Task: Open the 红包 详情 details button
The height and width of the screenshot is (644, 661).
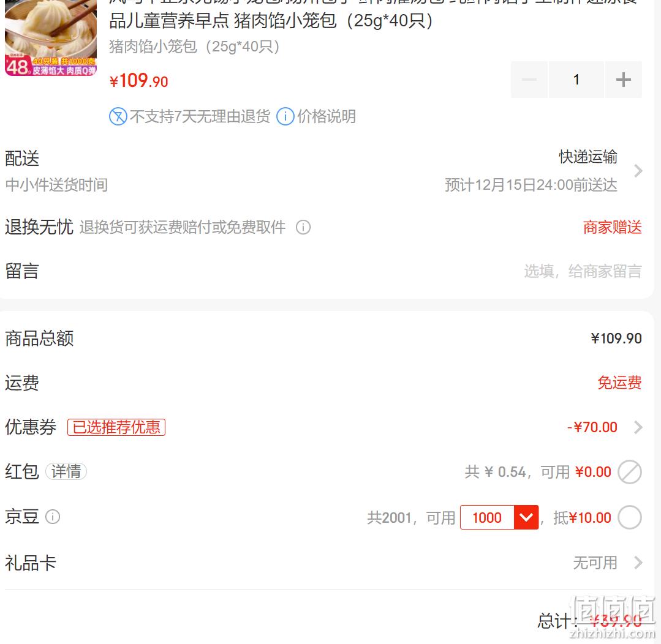Action: (66, 471)
